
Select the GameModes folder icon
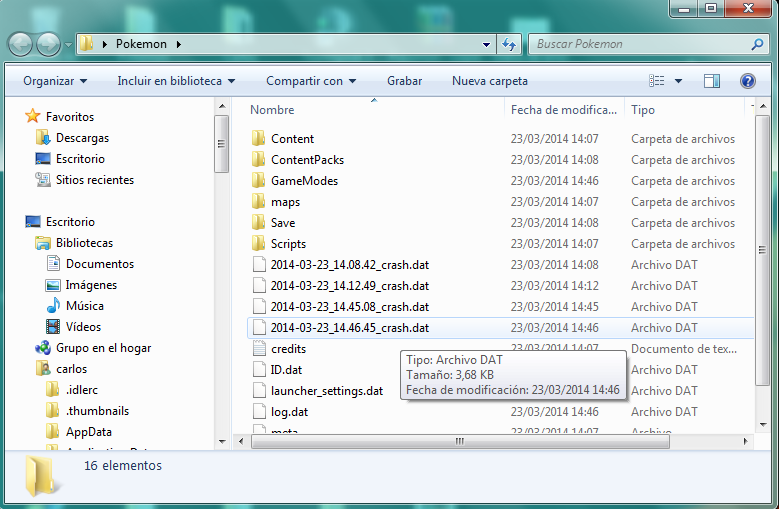258,180
